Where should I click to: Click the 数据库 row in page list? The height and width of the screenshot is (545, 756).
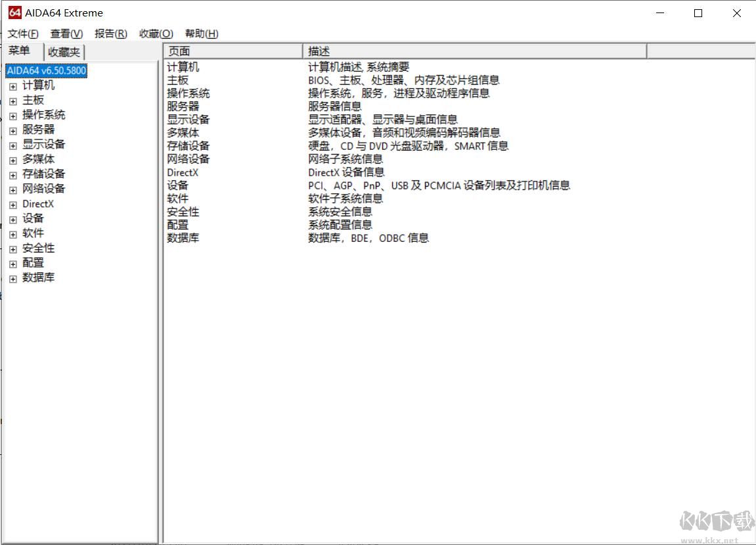pyautogui.click(x=183, y=238)
